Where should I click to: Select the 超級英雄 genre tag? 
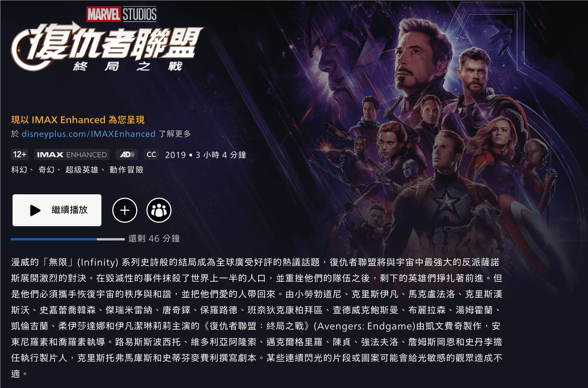[82, 170]
